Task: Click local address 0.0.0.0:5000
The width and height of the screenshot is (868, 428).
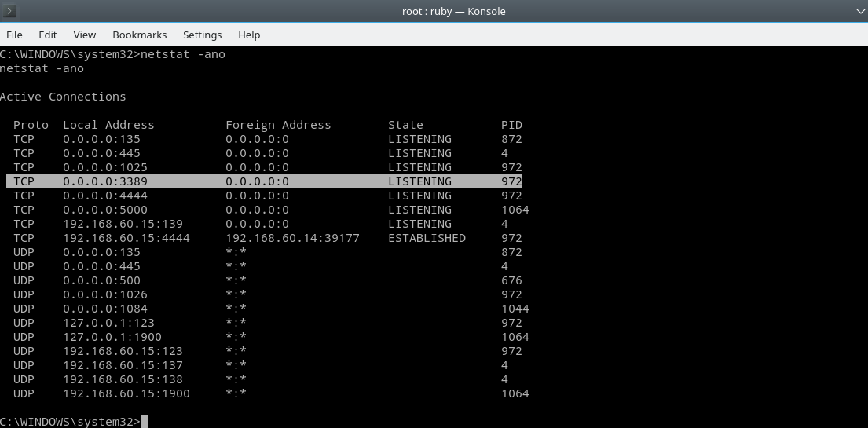Action: [x=105, y=210]
